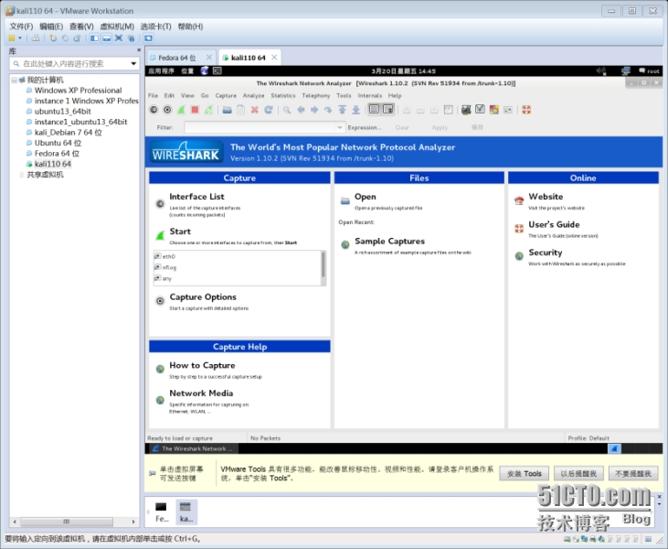
Task: Collapse 我的计算机 tree node
Action: tap(14, 80)
